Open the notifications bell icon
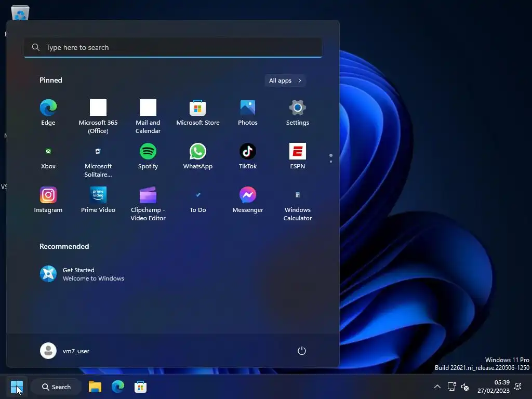Image resolution: width=532 pixels, height=399 pixels. pos(518,387)
